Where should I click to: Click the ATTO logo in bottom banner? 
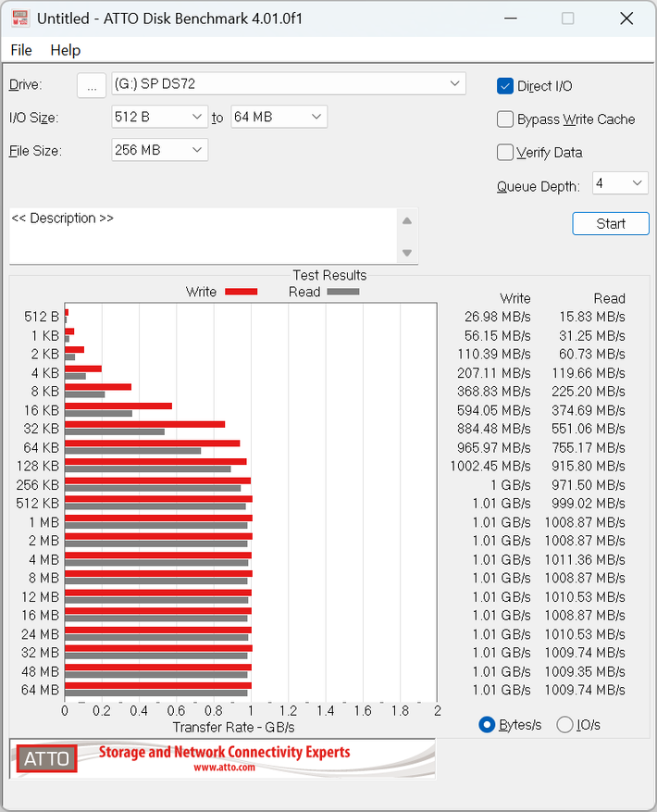click(x=46, y=758)
